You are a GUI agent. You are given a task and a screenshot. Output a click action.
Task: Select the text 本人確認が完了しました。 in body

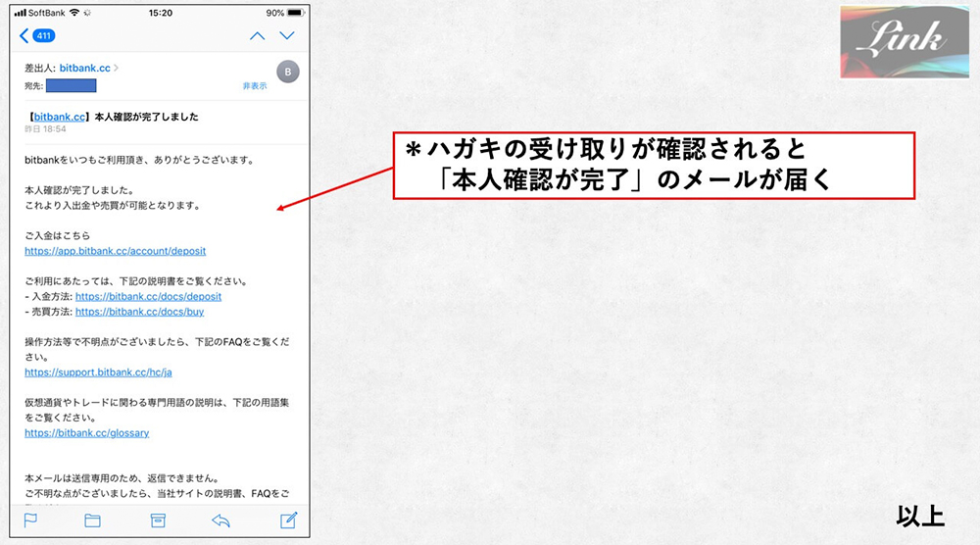coord(79,190)
